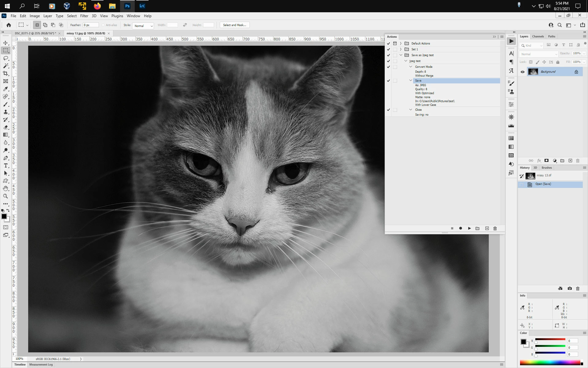Select the Lasso tool
Viewport: 588px width, 368px height.
coord(6,58)
